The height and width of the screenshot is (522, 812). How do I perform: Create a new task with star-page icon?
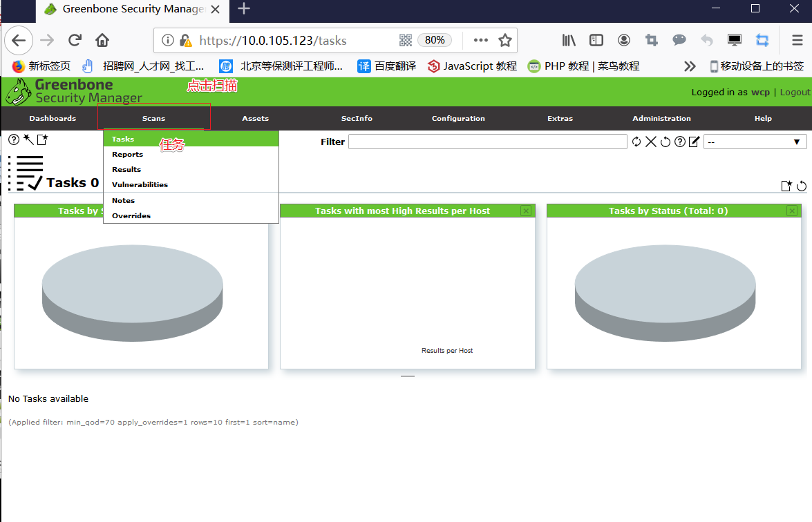[42, 139]
